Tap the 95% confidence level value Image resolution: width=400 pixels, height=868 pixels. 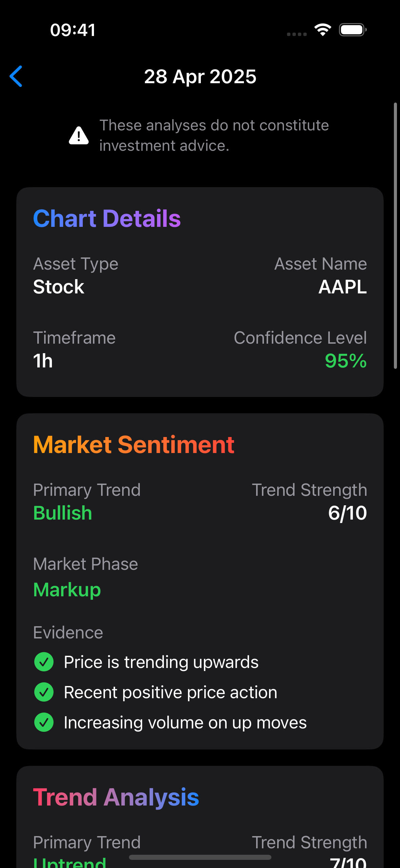pos(345,361)
